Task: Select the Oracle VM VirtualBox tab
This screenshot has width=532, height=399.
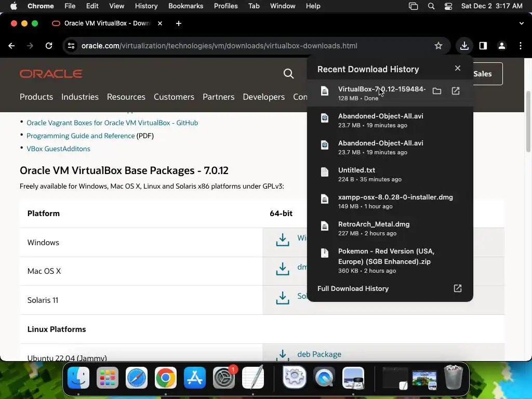Action: point(107,23)
